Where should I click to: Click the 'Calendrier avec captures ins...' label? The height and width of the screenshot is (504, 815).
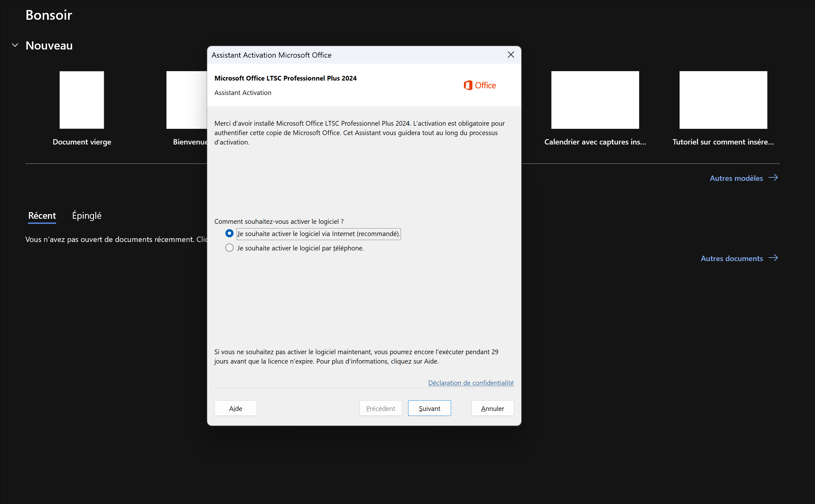(x=595, y=142)
